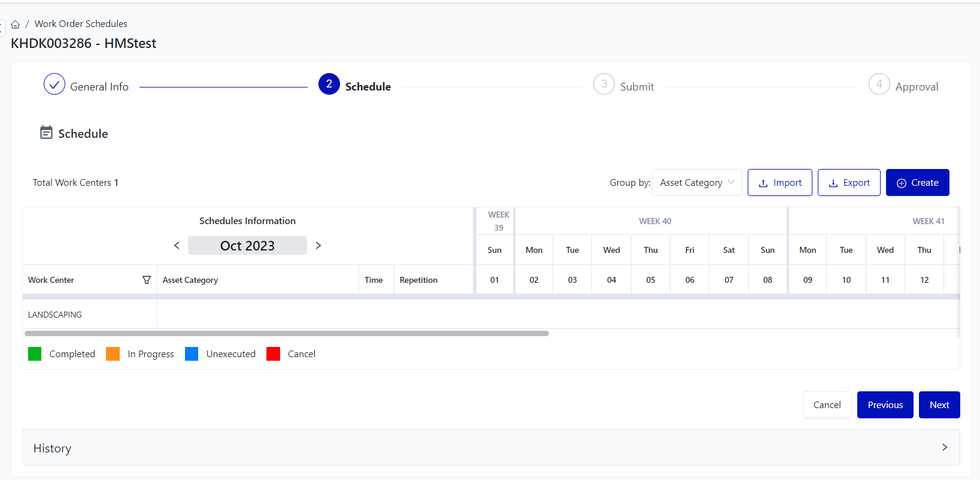Viewport: 980px width, 480px height.
Task: Click the Import button
Action: [x=779, y=183]
